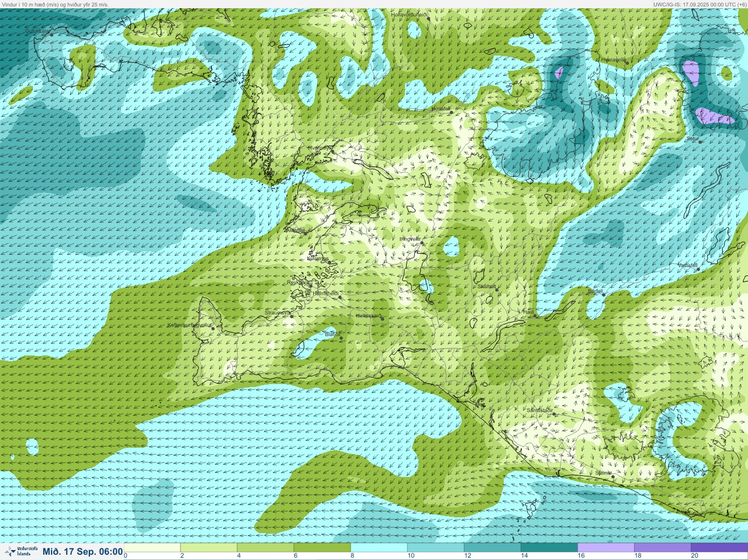This screenshot has height=560, width=748.
Task: Click the 0–2 m/s legend swatch
Action: [x=152, y=548]
